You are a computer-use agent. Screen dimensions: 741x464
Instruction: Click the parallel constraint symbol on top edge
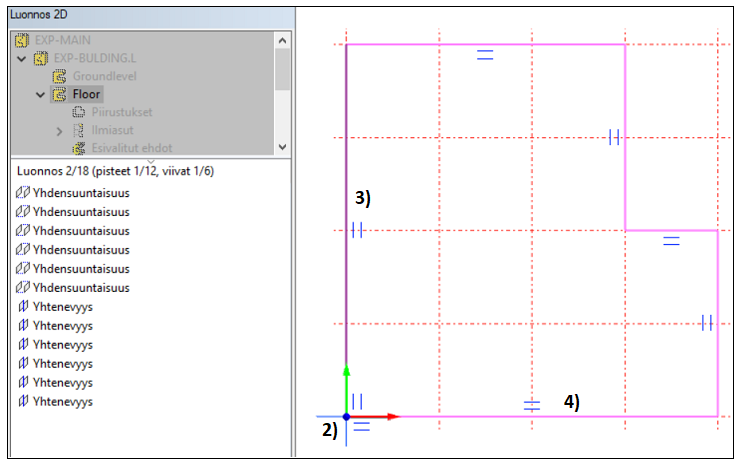click(x=485, y=56)
